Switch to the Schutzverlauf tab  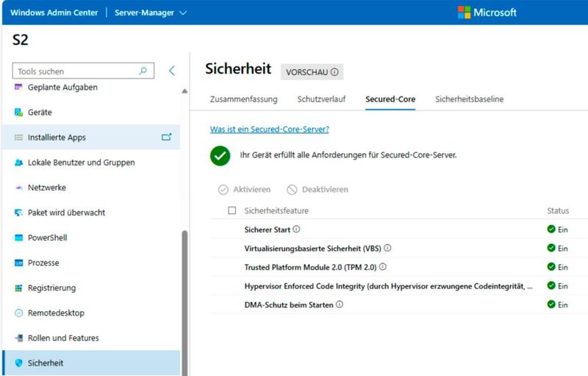pyautogui.click(x=321, y=99)
